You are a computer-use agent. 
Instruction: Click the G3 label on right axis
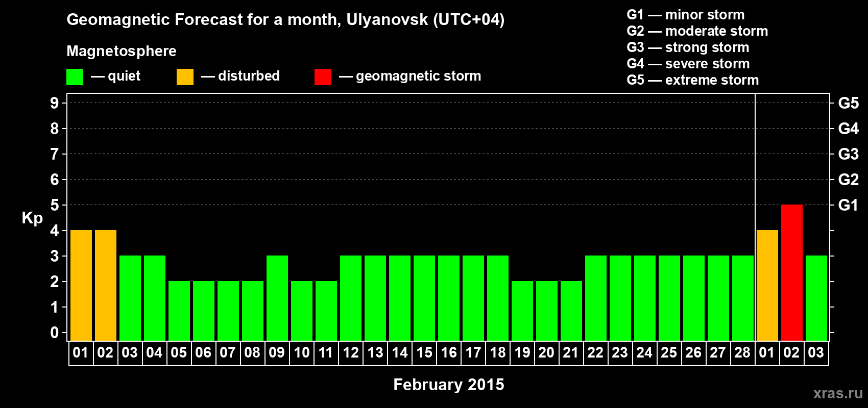848,154
